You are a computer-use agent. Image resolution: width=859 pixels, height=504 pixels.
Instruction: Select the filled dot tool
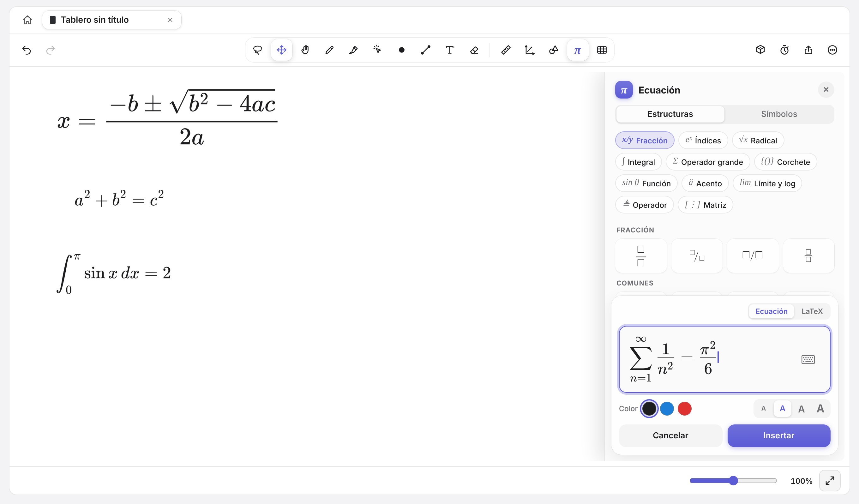tap(401, 50)
